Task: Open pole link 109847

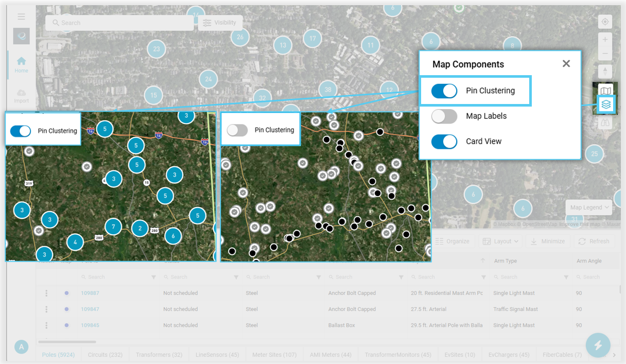Action: coord(90,309)
